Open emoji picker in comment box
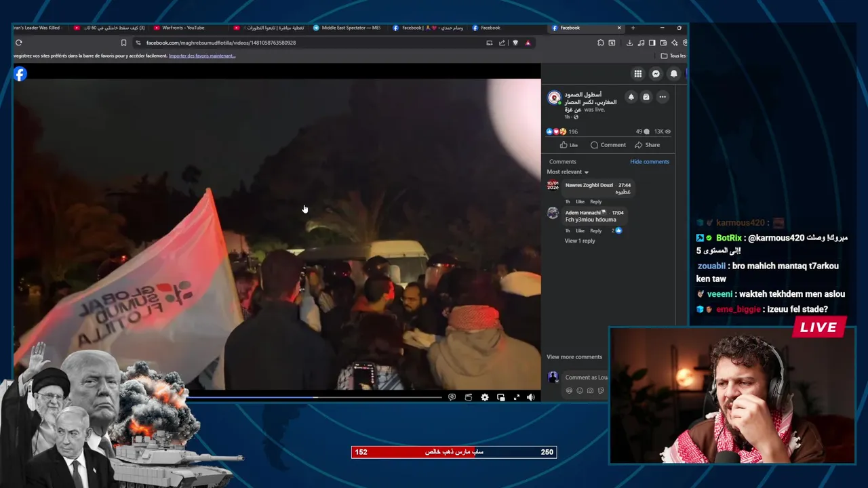 tap(580, 390)
